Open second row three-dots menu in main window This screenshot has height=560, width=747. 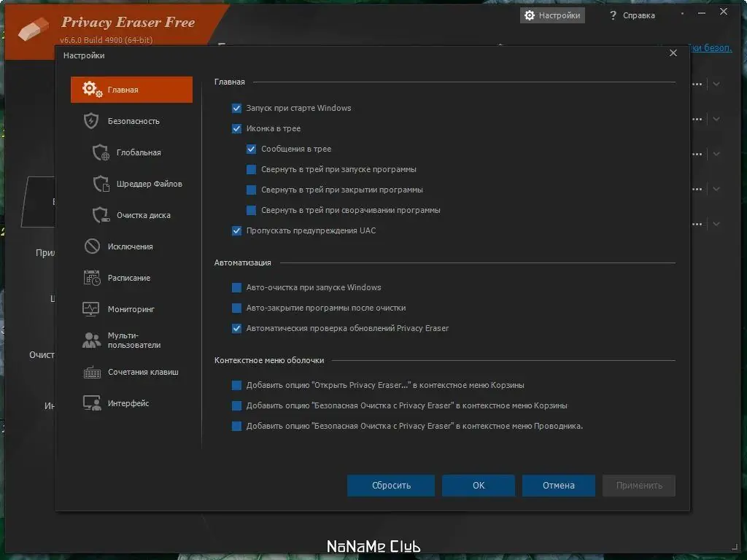(697, 119)
